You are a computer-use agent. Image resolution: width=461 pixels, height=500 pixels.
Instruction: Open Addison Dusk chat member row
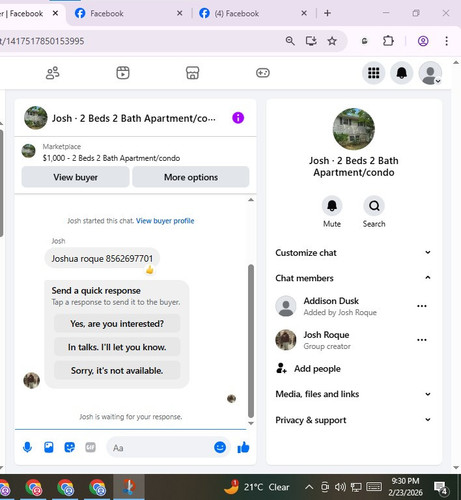pos(353,306)
